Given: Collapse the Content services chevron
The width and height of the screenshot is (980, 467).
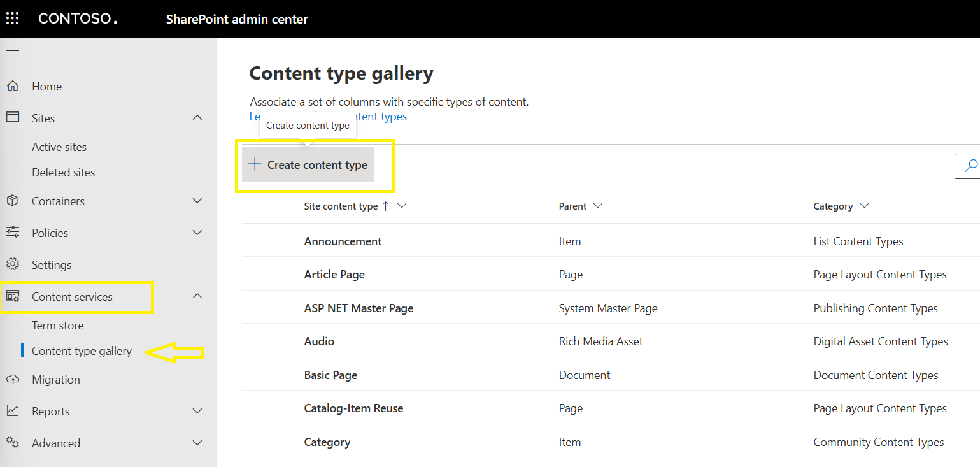Looking at the screenshot, I should (x=197, y=296).
